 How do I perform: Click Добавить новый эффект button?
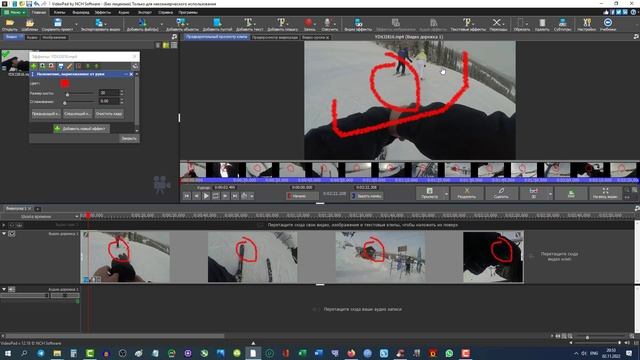pos(81,129)
